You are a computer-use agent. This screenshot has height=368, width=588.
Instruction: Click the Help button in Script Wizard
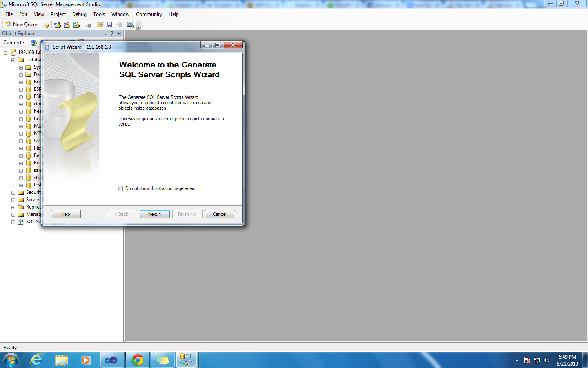click(x=66, y=214)
